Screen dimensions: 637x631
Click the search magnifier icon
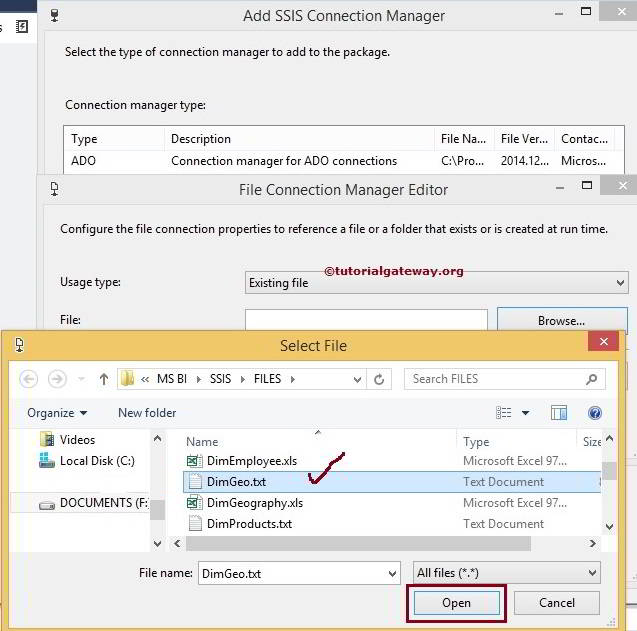(592, 379)
